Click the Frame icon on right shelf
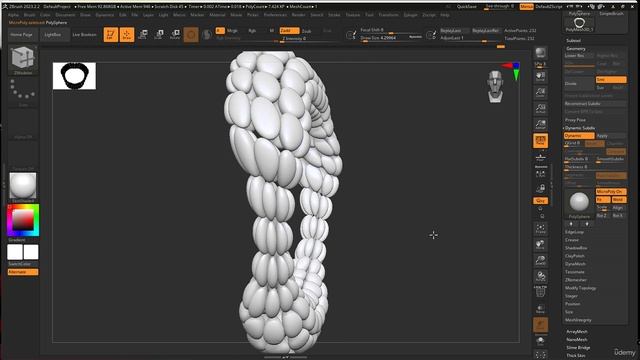The height and width of the screenshot is (360, 640). pyautogui.click(x=540, y=229)
